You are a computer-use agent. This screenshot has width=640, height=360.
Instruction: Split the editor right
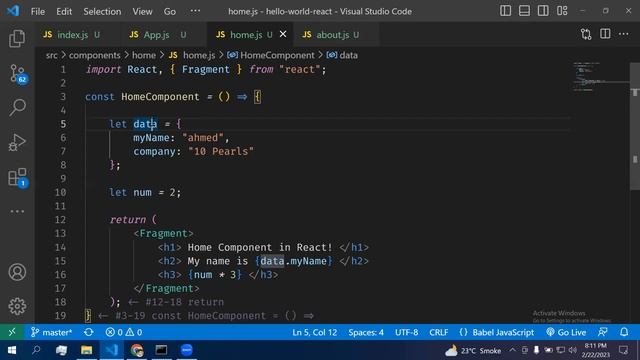605,34
